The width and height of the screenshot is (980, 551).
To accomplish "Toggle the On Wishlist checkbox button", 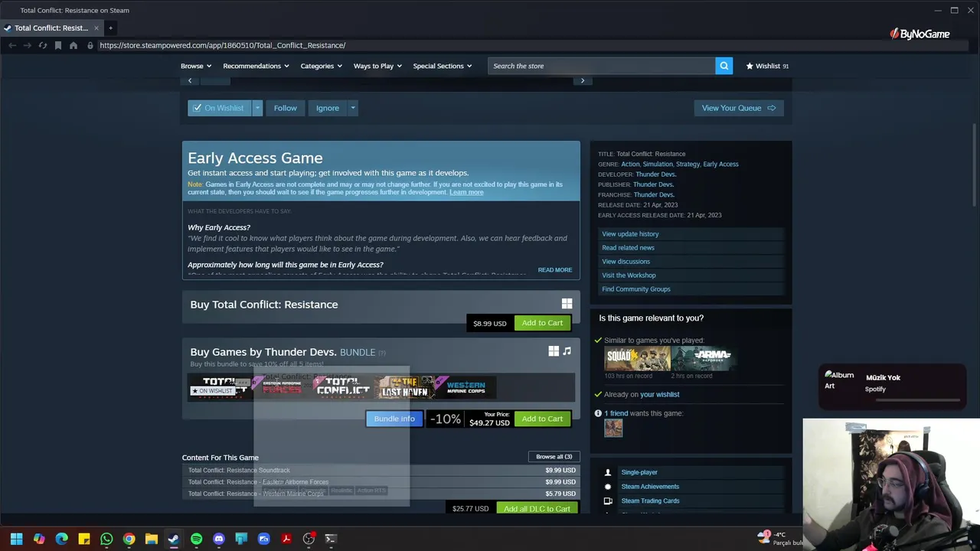I will point(220,108).
